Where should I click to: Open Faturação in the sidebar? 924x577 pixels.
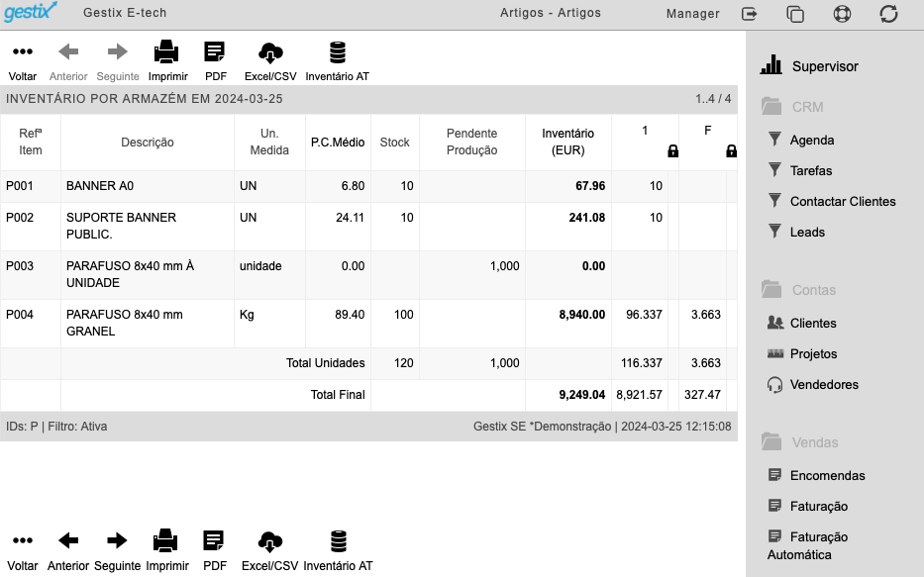(x=808, y=507)
